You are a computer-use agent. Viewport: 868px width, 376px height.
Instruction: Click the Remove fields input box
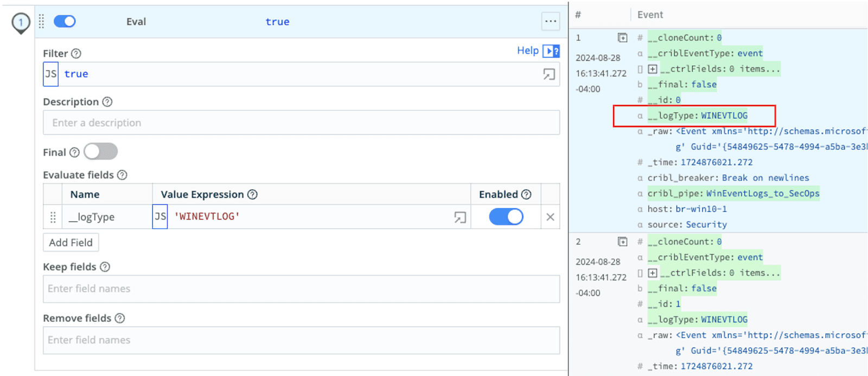click(x=301, y=340)
